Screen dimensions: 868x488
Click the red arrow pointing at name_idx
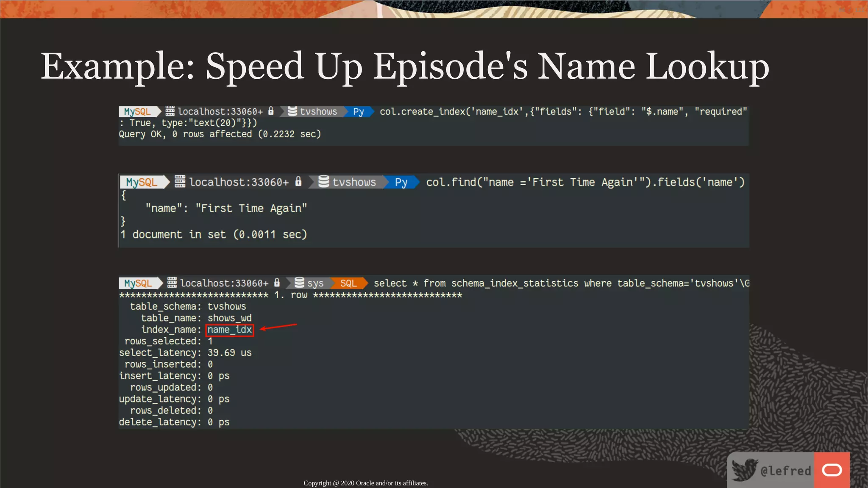pos(278,327)
